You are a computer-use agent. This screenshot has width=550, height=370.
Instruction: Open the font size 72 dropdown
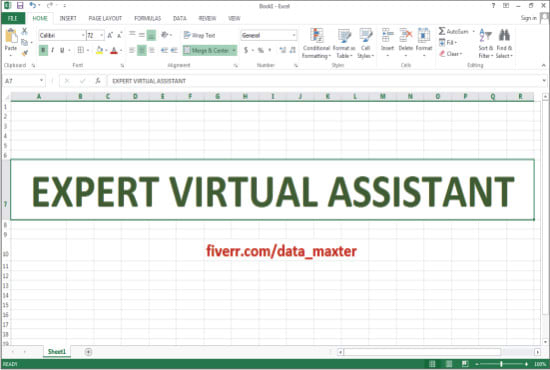point(102,35)
